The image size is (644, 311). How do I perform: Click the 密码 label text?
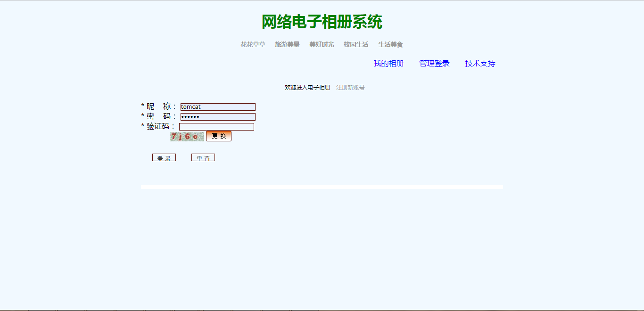[158, 116]
